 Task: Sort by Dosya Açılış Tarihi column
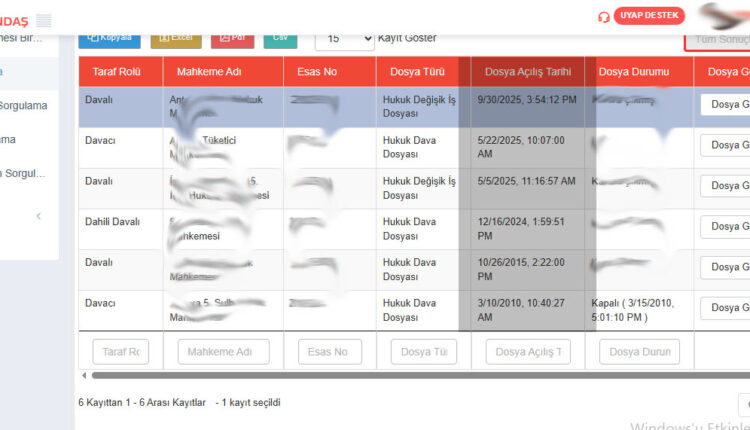(528, 72)
